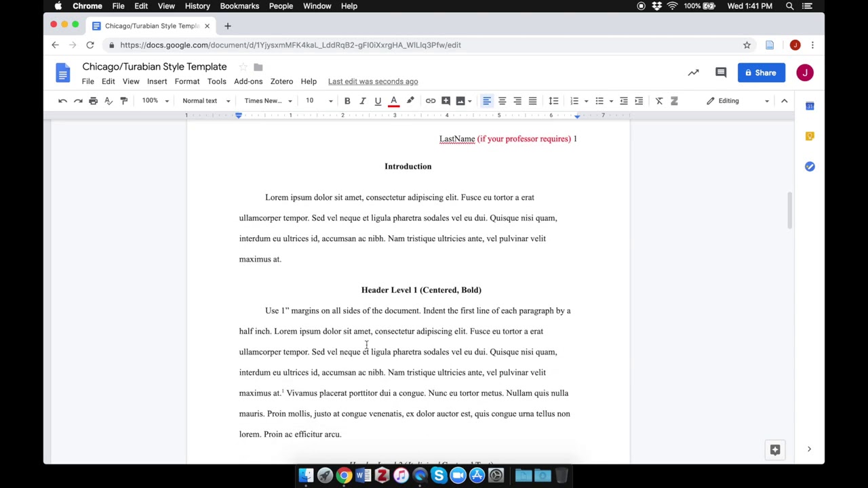Open Google Tasks side panel
The image size is (868, 488).
810,167
